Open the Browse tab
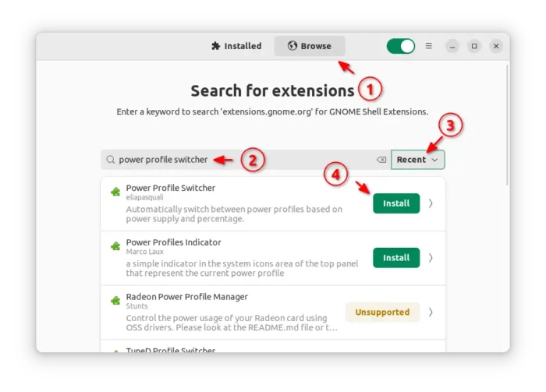 click(310, 46)
